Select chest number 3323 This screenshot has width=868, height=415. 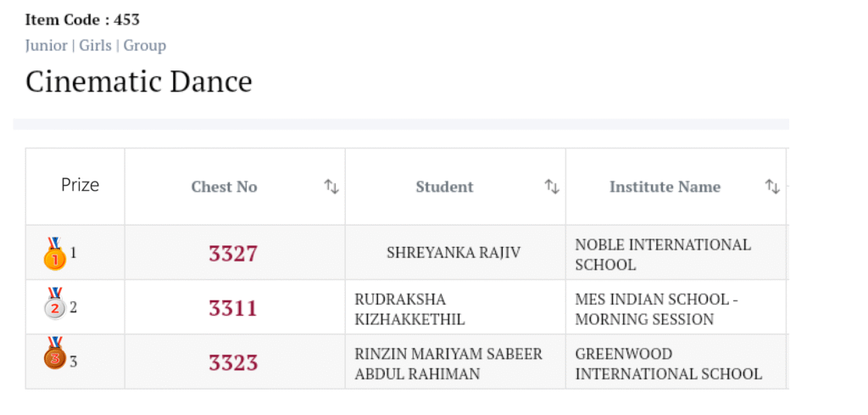coord(233,362)
